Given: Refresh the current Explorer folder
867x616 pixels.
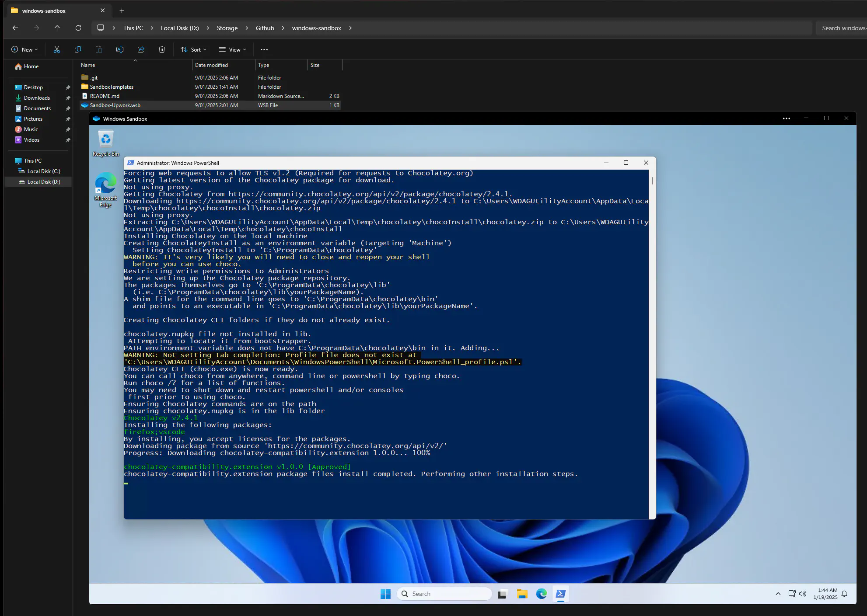Looking at the screenshot, I should [x=78, y=28].
